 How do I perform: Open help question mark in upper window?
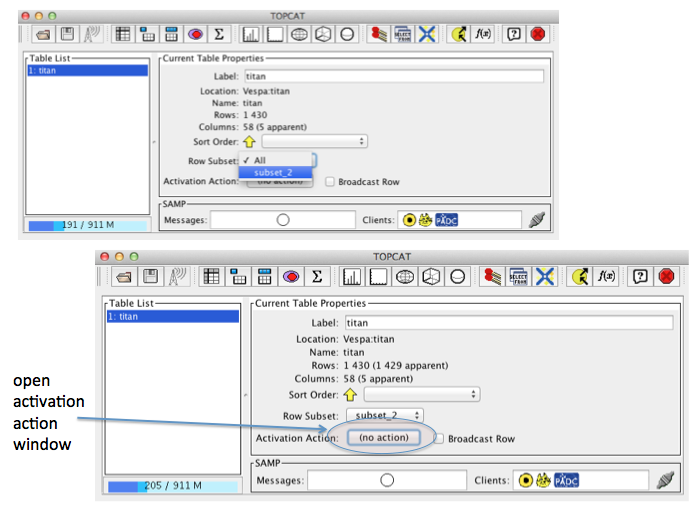coord(514,34)
